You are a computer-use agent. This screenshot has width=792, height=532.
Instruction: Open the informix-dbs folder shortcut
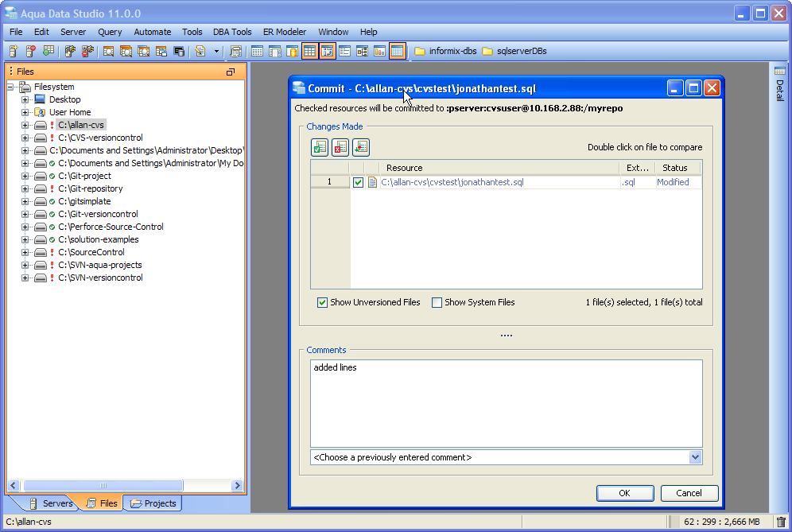point(445,51)
